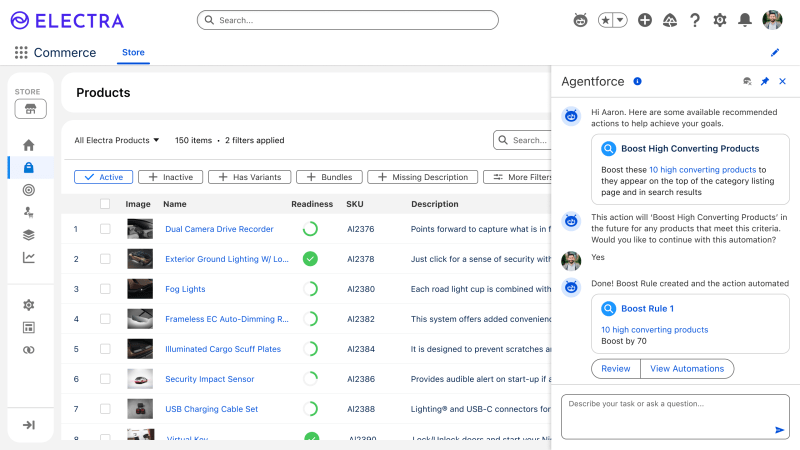Open the Exterior Ground Lighting product link

click(226, 259)
